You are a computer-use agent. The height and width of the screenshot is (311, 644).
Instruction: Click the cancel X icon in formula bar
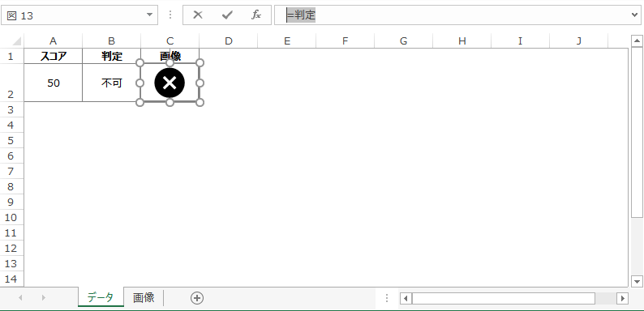click(198, 15)
